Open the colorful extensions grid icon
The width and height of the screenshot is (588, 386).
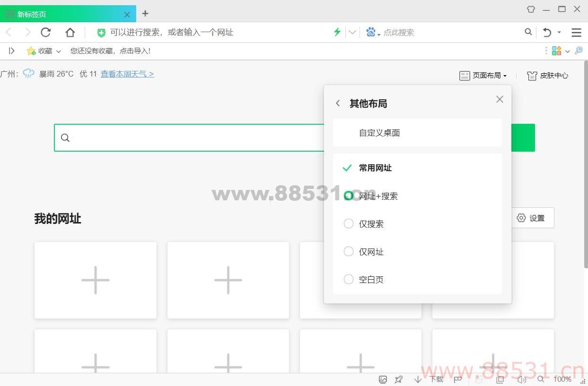(x=557, y=51)
